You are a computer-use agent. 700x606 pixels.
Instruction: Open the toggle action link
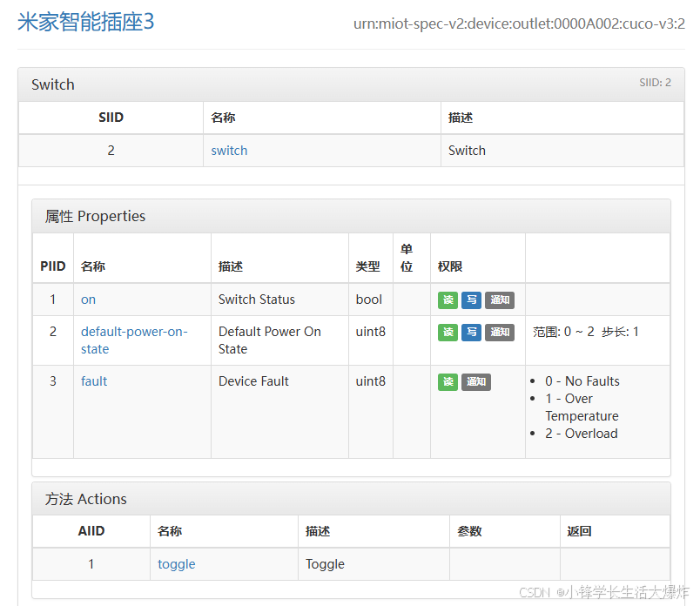tap(177, 564)
